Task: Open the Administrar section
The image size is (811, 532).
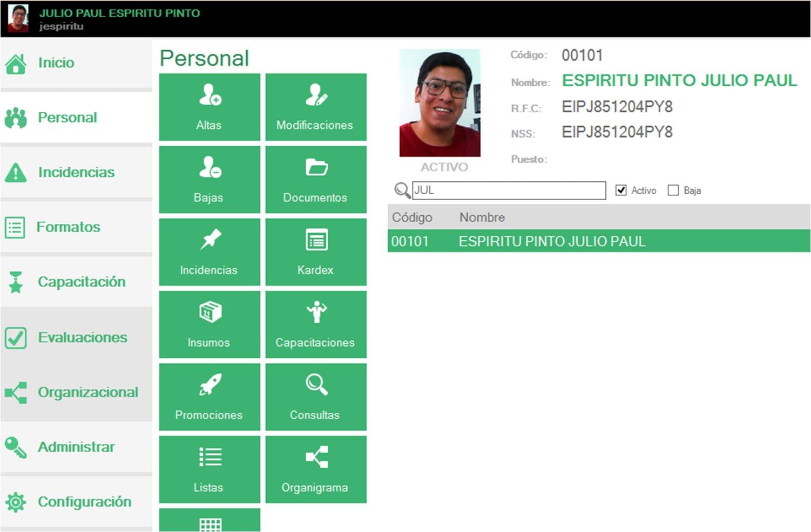Action: click(76, 447)
